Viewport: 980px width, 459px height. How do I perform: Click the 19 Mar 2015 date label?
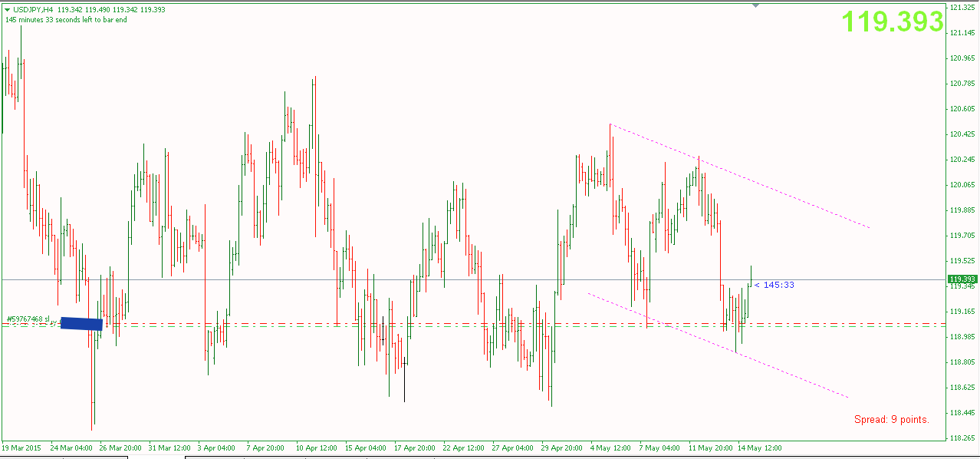pos(22,447)
